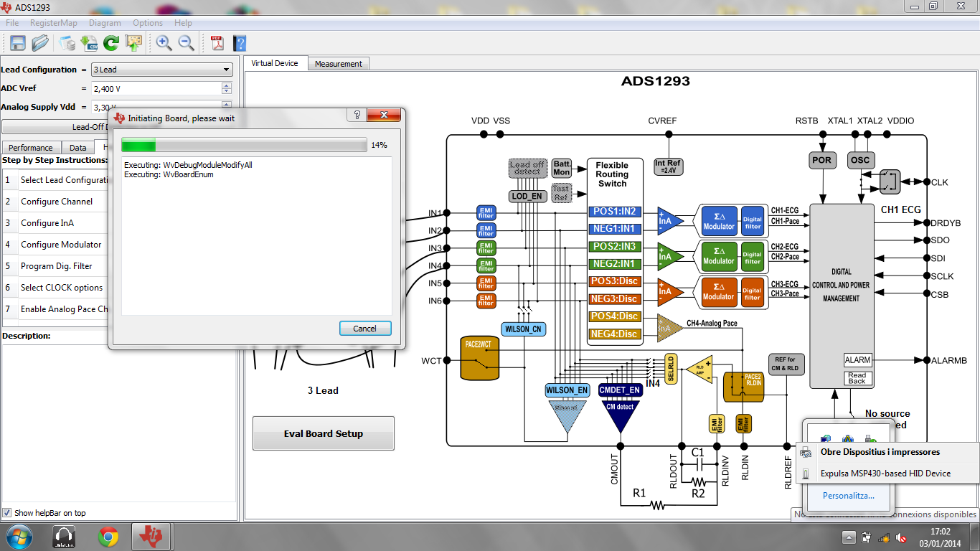
Task: Click the POR block in diagram
Action: coord(822,160)
